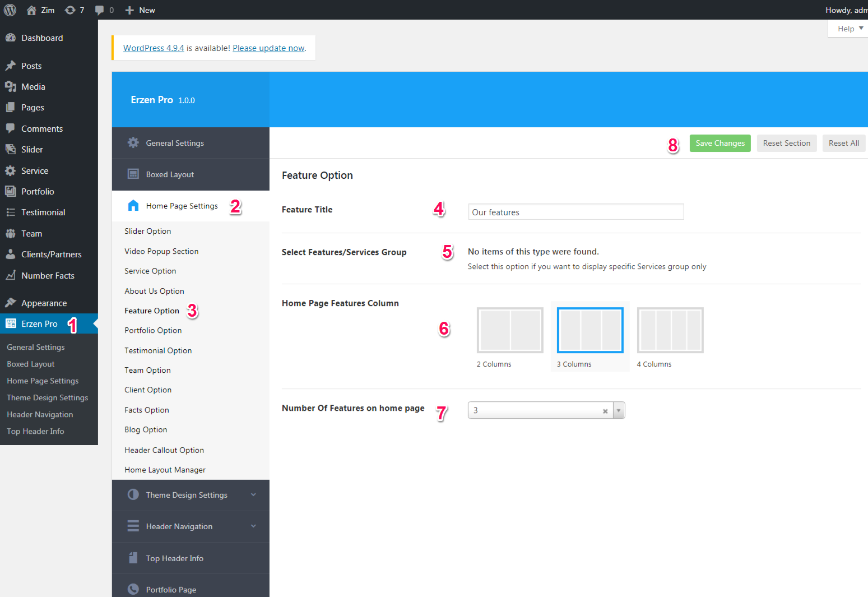The image size is (868, 597).
Task: Click the Portfolio icon in sidebar
Action: click(x=10, y=191)
